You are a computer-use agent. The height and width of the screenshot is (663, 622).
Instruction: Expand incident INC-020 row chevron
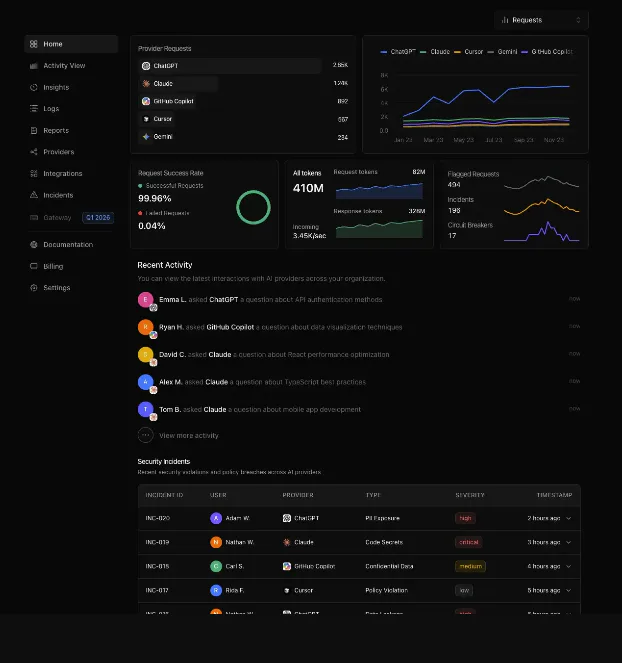pos(568,518)
